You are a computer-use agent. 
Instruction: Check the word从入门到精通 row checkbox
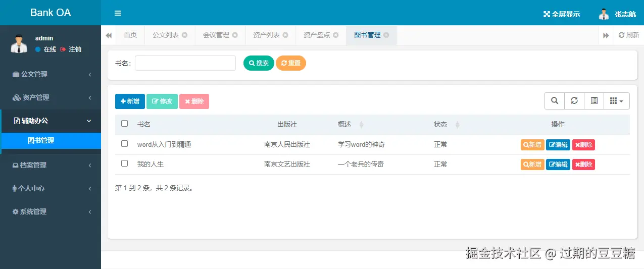click(x=125, y=144)
